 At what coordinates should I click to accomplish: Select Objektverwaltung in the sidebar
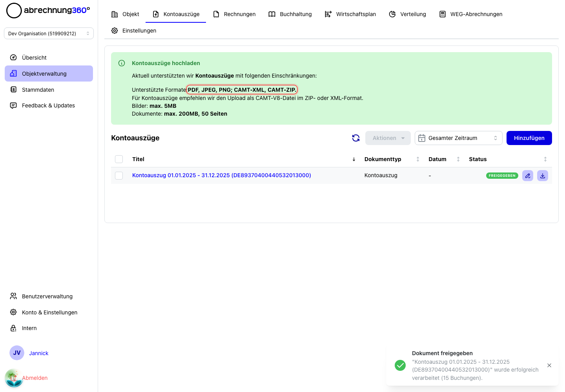pyautogui.click(x=49, y=74)
